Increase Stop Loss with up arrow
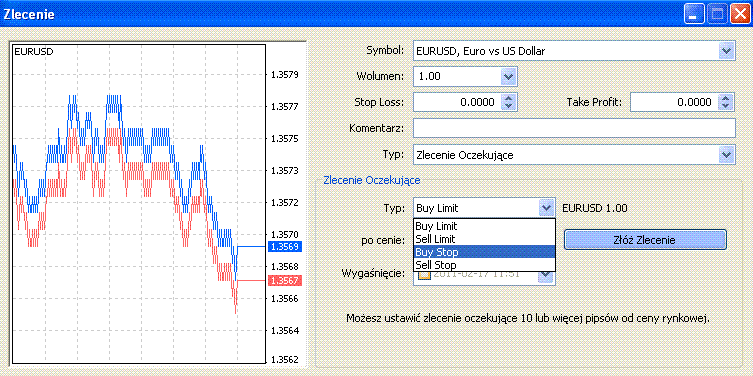 [x=509, y=97]
